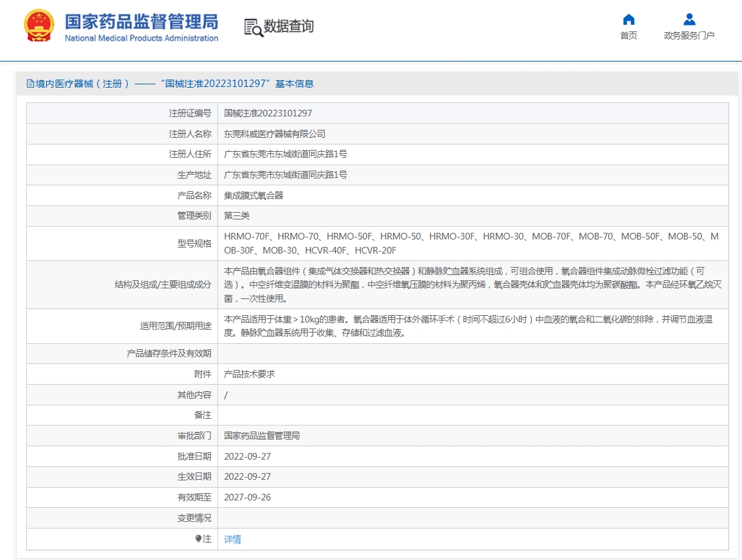Viewport: 742px width, 560px height.
Task: Click the 国家药品监督管理局 site title
Action: 141,22
